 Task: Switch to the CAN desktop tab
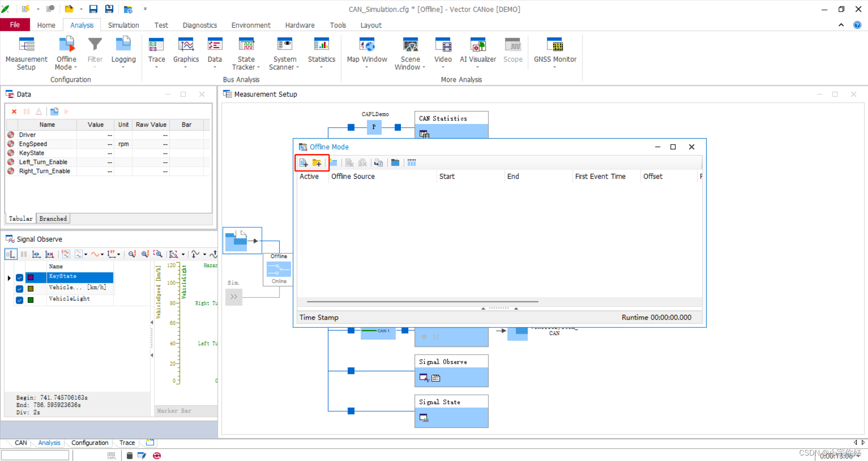21,442
